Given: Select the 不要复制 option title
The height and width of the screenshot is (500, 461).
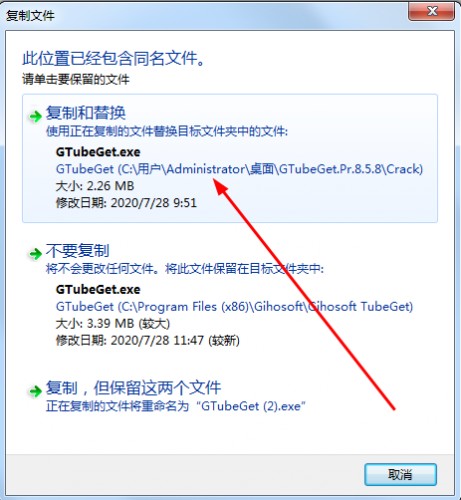Looking at the screenshot, I should point(77,250).
